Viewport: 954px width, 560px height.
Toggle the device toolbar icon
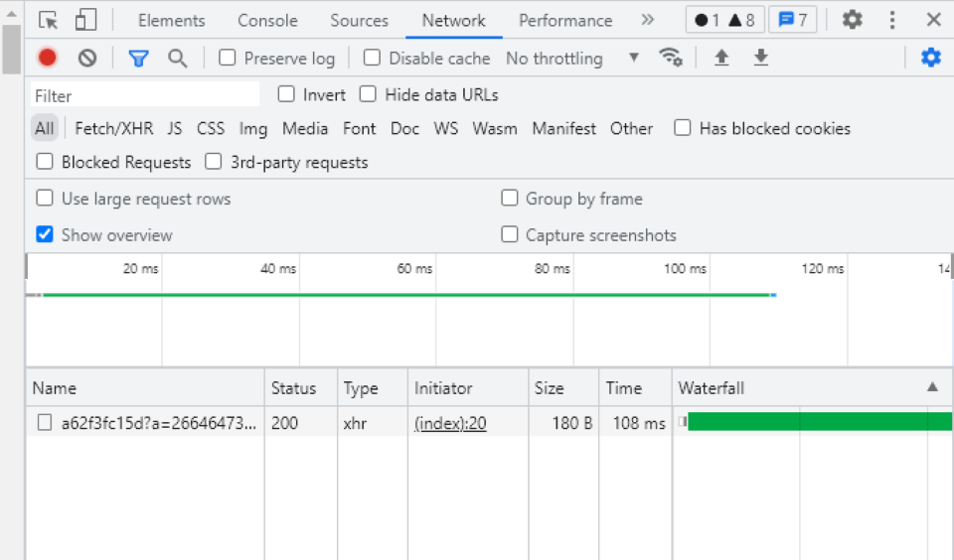[x=86, y=20]
